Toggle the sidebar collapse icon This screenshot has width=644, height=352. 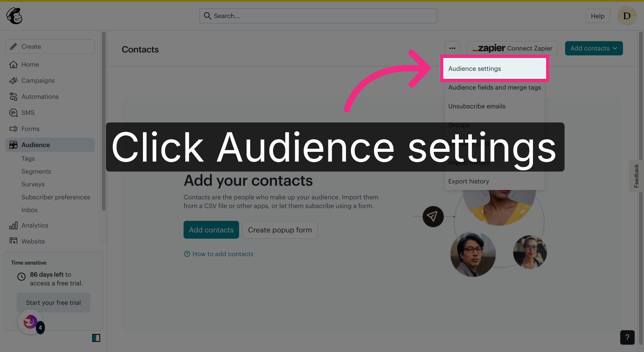click(96, 338)
